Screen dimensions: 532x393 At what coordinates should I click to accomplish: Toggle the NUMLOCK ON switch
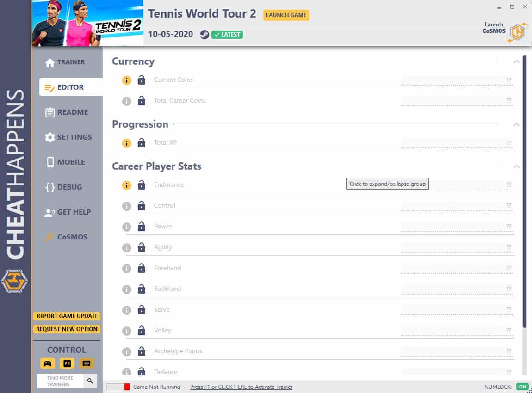pos(522,387)
